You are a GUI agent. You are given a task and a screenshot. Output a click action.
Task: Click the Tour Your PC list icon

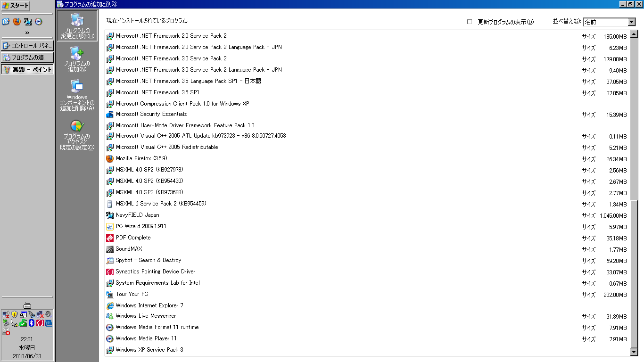[110, 295]
